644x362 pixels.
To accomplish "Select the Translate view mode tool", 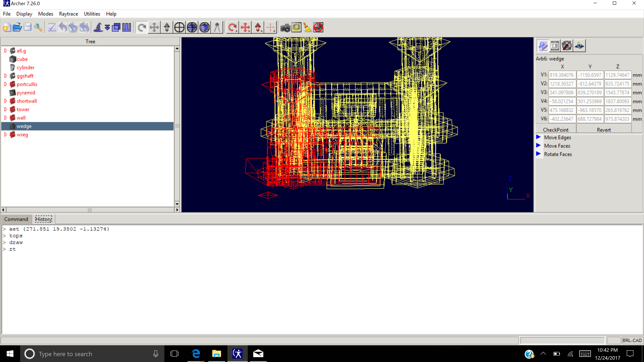I will [154, 27].
